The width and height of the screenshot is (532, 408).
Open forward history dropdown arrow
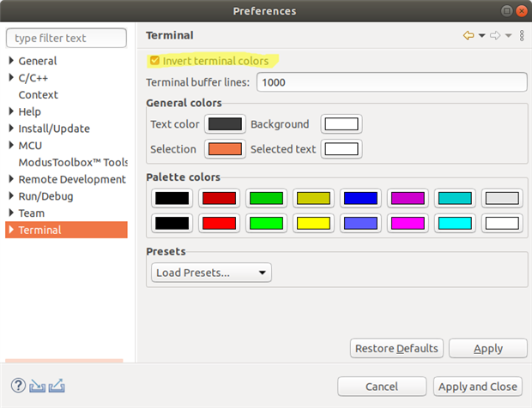[x=508, y=36]
